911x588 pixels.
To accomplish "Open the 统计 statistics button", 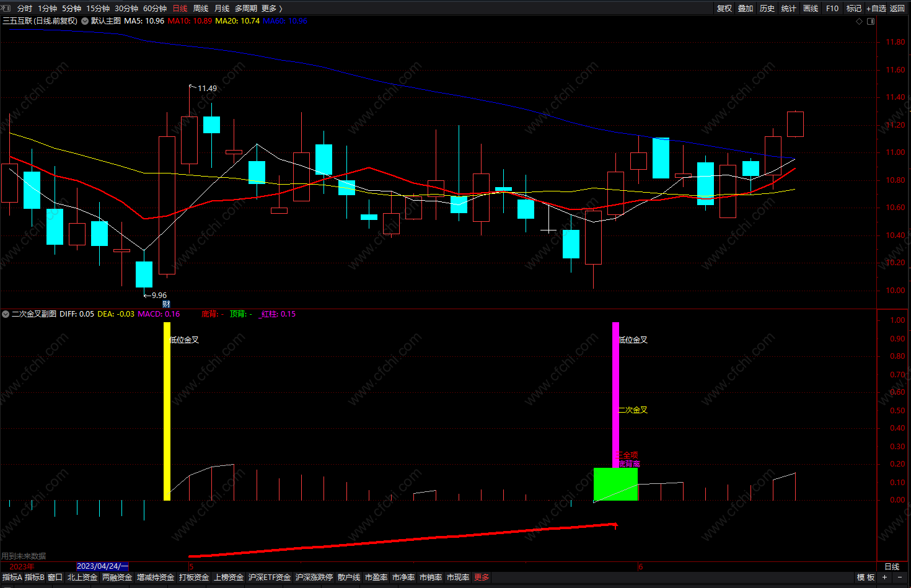I will point(789,9).
